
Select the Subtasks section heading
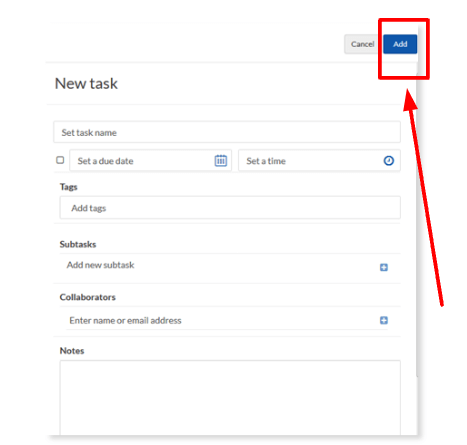(x=78, y=244)
